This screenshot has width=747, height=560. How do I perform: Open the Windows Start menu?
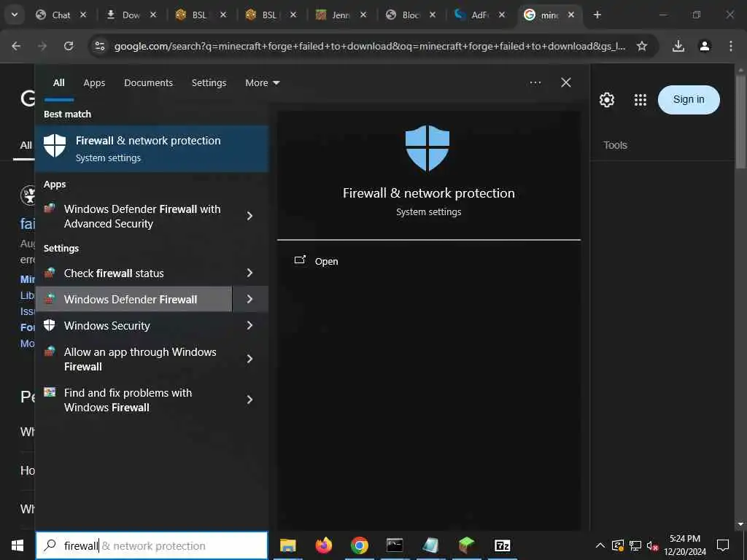(18, 545)
